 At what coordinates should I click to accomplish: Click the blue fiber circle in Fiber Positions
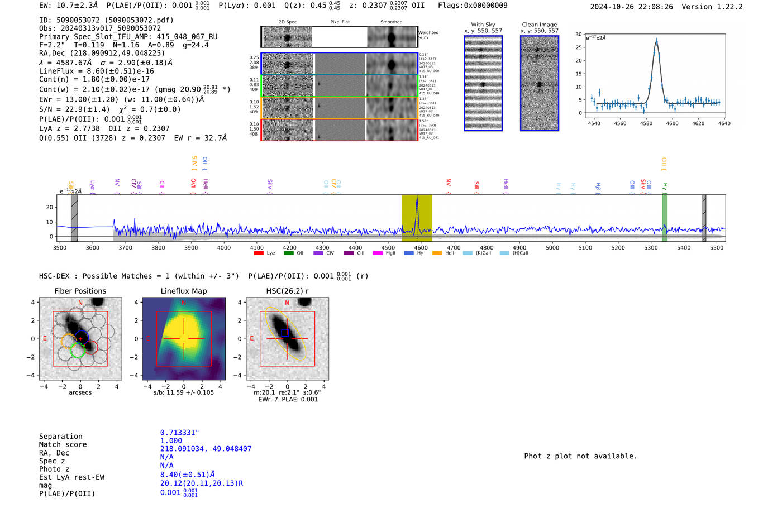82,337
